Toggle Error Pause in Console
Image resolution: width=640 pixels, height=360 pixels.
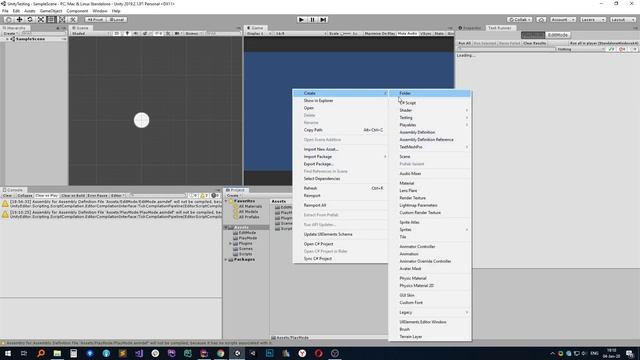(98, 196)
